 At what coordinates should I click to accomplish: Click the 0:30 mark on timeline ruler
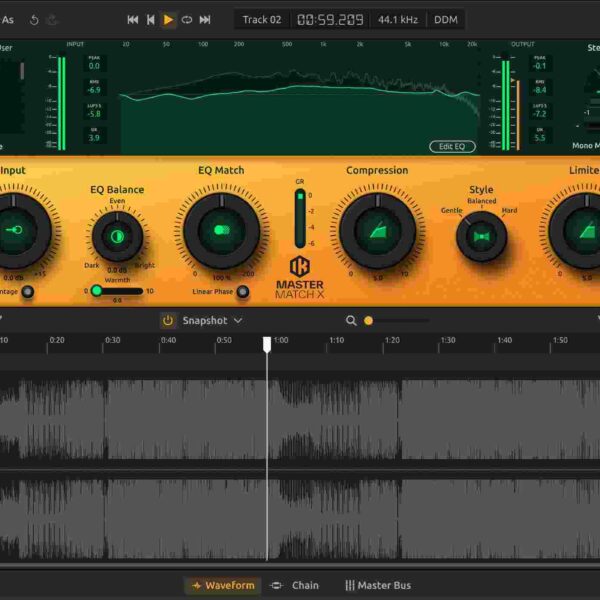coord(112,340)
